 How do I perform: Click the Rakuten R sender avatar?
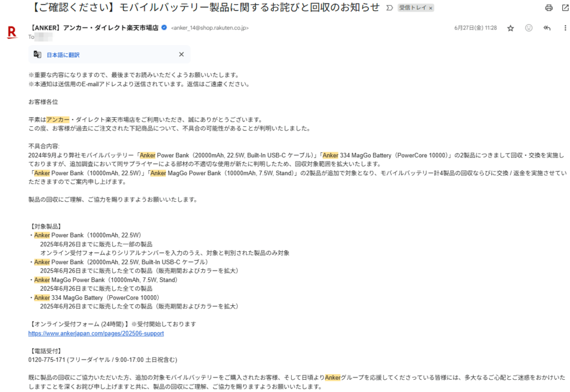[12, 32]
